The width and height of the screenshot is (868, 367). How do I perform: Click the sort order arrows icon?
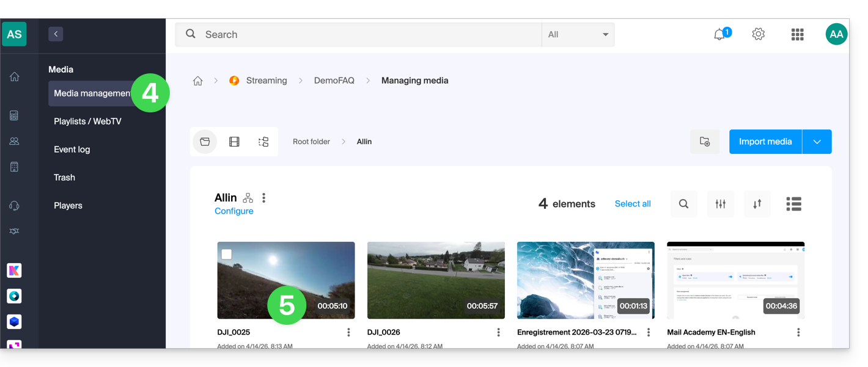tap(757, 204)
